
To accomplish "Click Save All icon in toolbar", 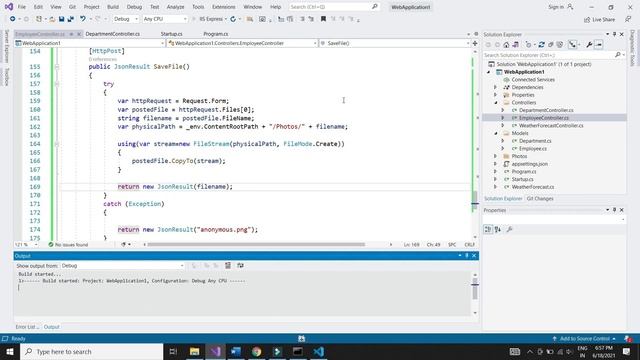I will pyautogui.click(x=71, y=19).
